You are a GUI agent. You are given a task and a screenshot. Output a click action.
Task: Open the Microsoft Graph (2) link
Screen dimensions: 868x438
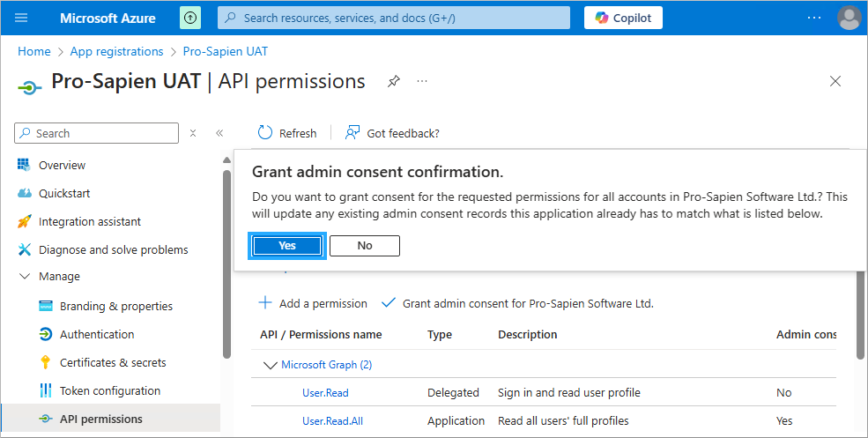pos(327,364)
